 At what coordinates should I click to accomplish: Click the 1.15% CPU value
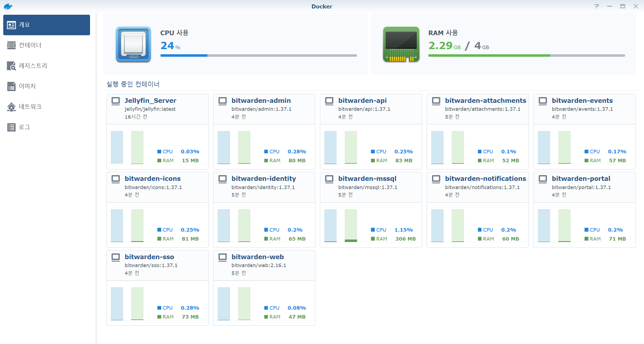pos(403,230)
